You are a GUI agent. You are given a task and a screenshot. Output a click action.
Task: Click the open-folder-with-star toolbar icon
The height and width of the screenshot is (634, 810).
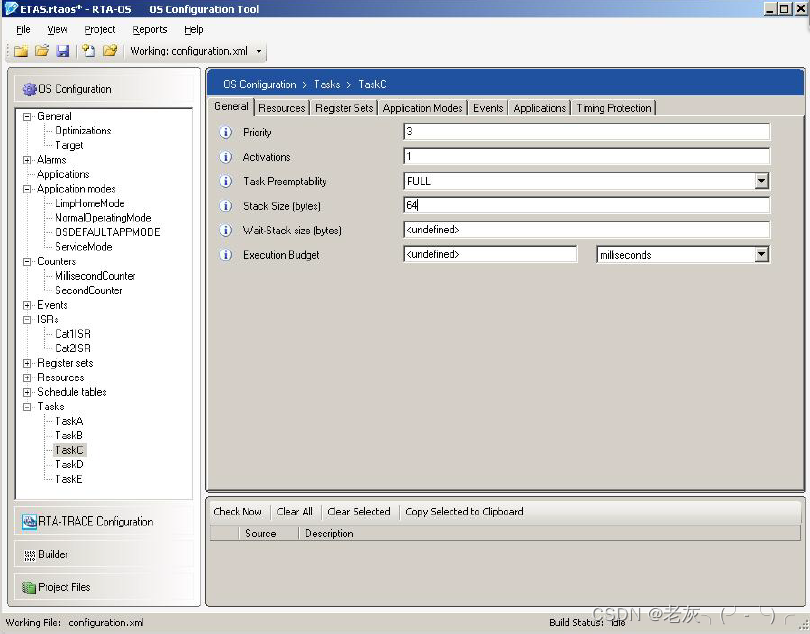click(x=109, y=51)
